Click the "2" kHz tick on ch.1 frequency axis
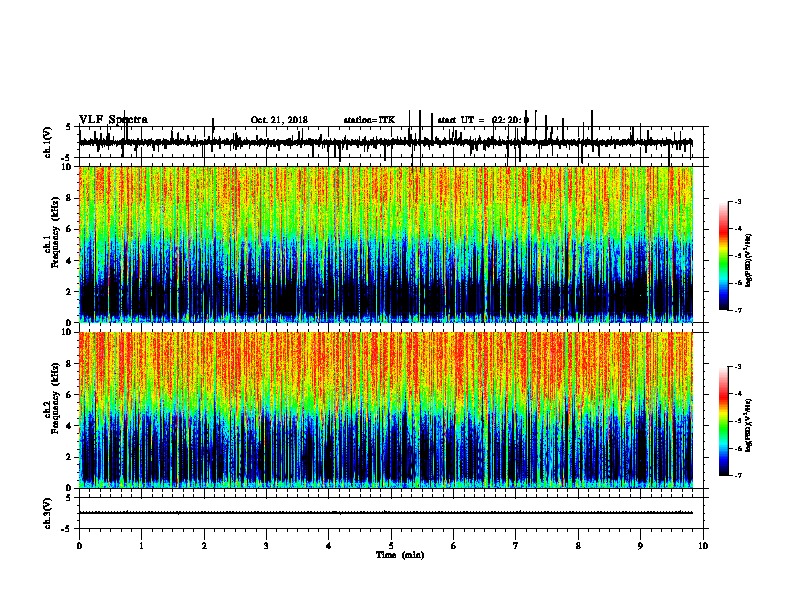This screenshot has width=792, height=612. pos(70,291)
